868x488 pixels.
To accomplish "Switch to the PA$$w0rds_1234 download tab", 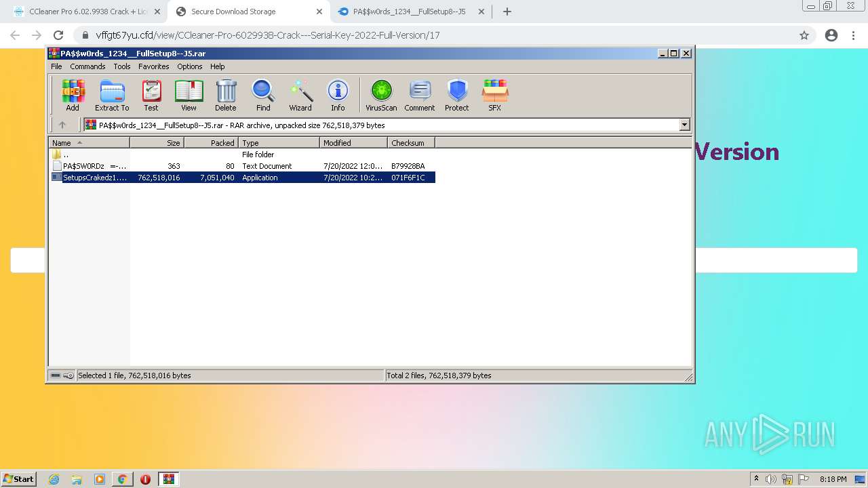I will [409, 12].
